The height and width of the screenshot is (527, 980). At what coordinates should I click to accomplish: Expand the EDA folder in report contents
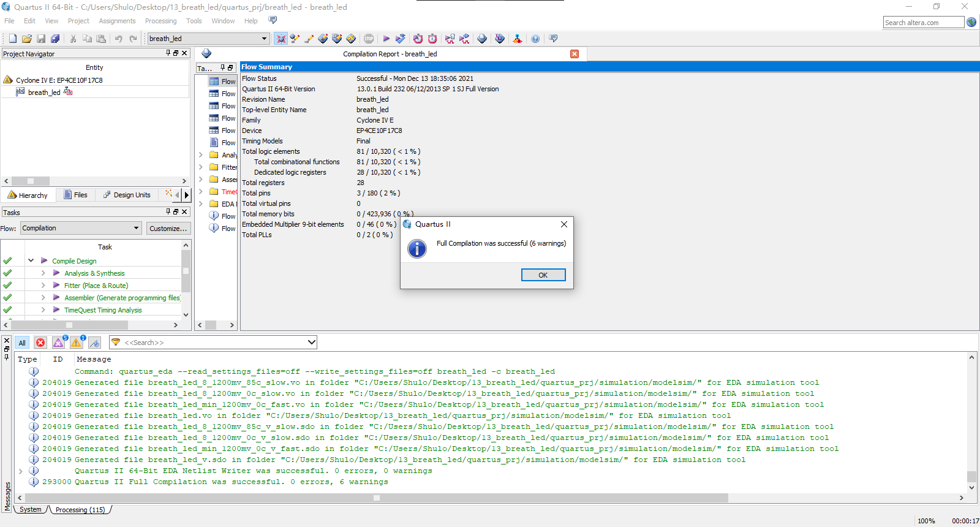pyautogui.click(x=200, y=203)
